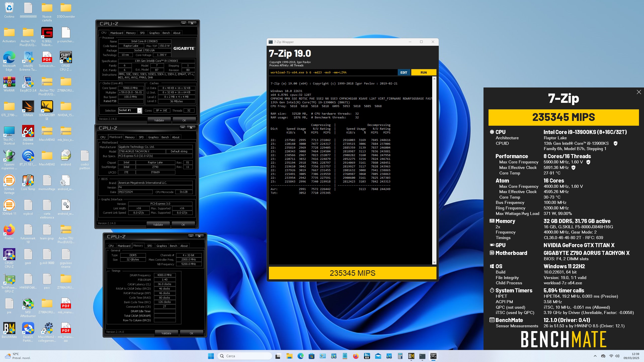Launch Core Temp from the desktop
Viewport: 644px width, 362px height.
point(28,183)
